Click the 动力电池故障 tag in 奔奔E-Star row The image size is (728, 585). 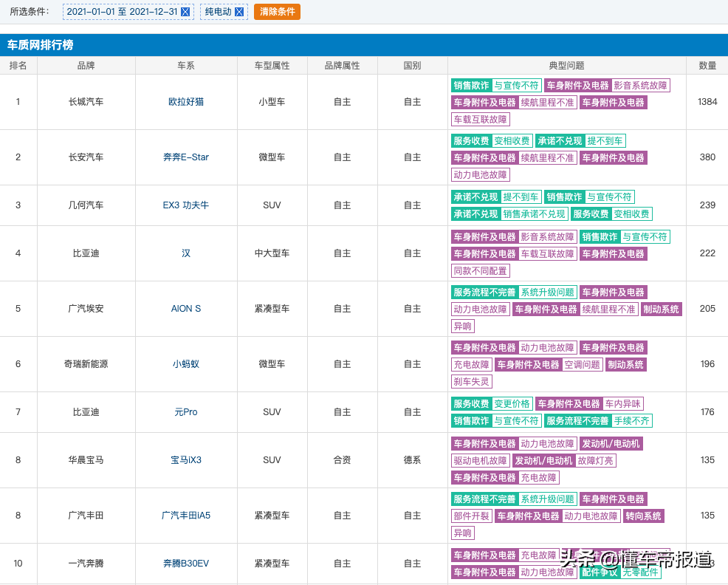481,175
